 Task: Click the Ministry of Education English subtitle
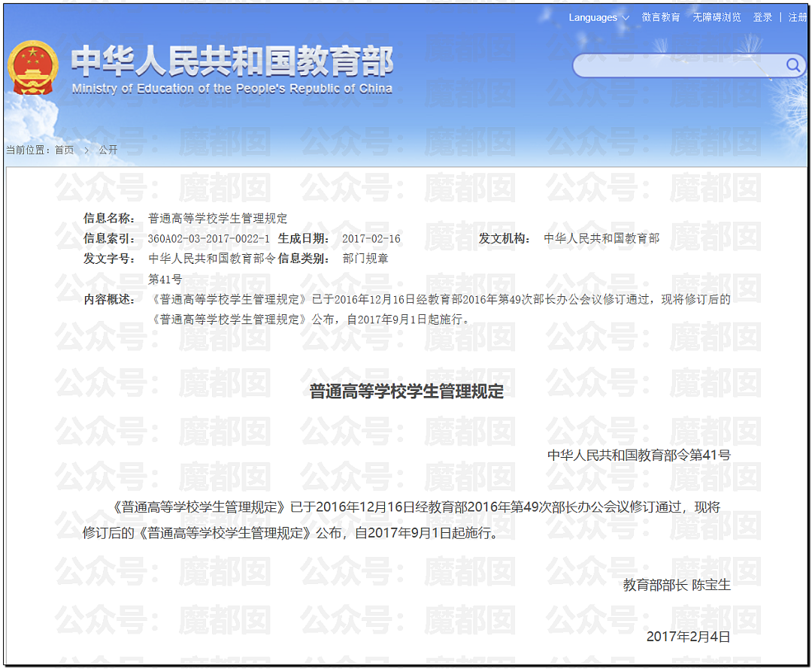232,89
